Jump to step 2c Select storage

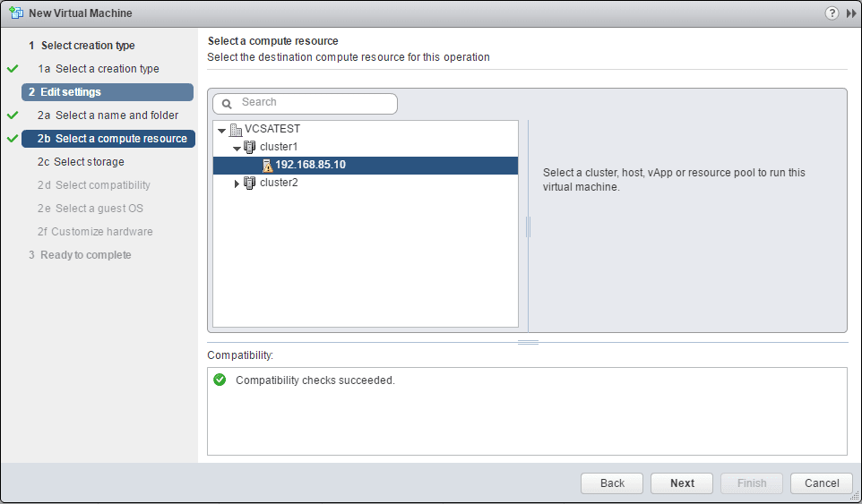pyautogui.click(x=89, y=162)
